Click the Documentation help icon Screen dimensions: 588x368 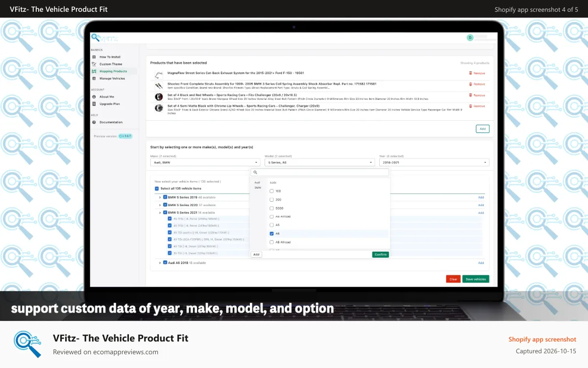pos(94,122)
